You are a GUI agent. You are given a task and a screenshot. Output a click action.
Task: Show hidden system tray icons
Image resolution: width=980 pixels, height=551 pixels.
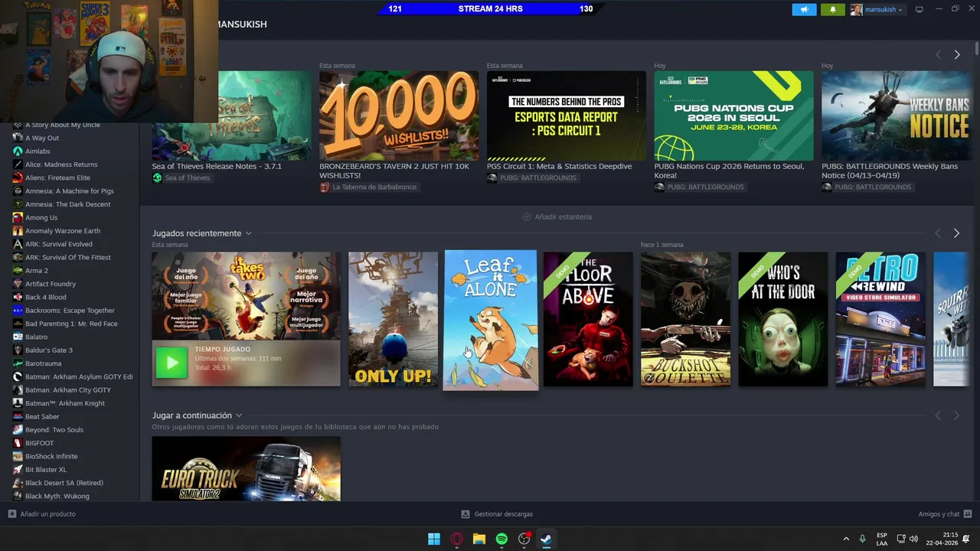tap(846, 539)
